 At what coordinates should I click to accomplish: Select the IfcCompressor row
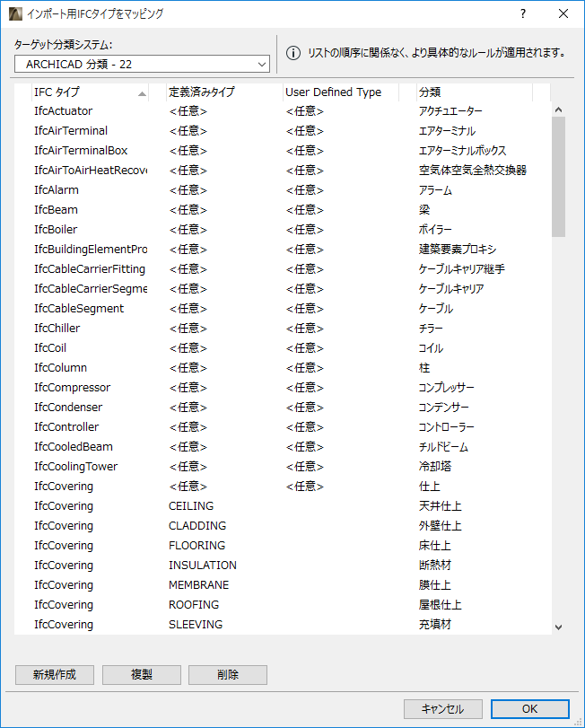tap(283, 387)
